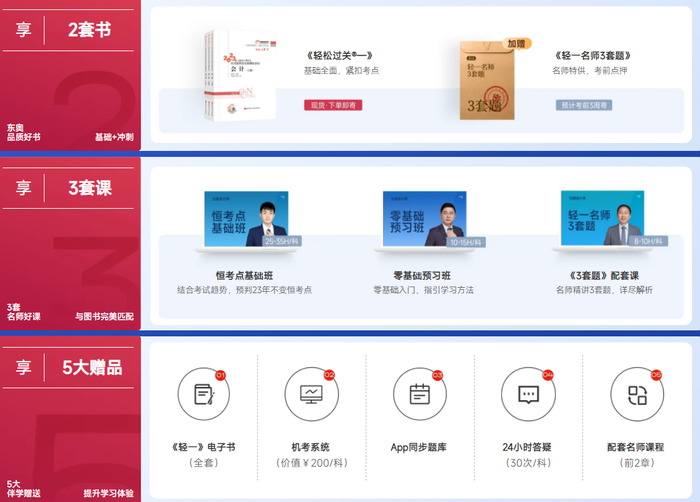700x502 pixels.
Task: Click the 24小时答疑 chat bubble icon
Action: pos(528,394)
